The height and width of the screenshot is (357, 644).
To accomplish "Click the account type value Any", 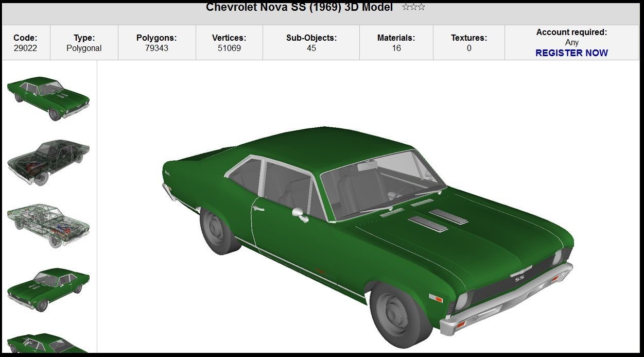I will [571, 42].
